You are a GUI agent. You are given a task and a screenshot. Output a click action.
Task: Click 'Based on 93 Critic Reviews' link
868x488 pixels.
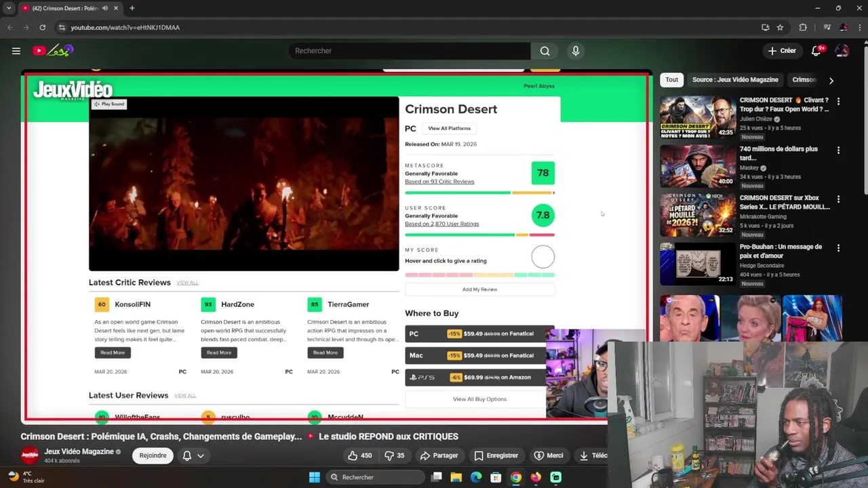pyautogui.click(x=439, y=182)
